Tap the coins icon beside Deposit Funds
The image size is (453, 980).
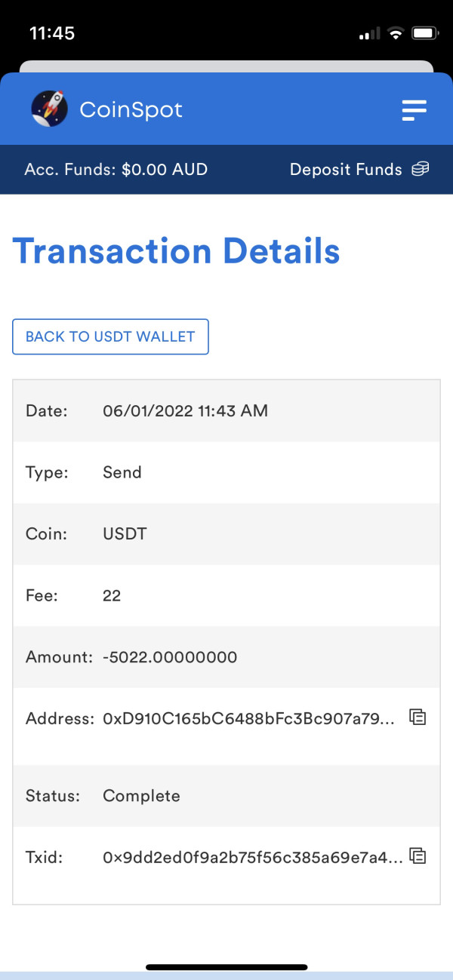420,170
